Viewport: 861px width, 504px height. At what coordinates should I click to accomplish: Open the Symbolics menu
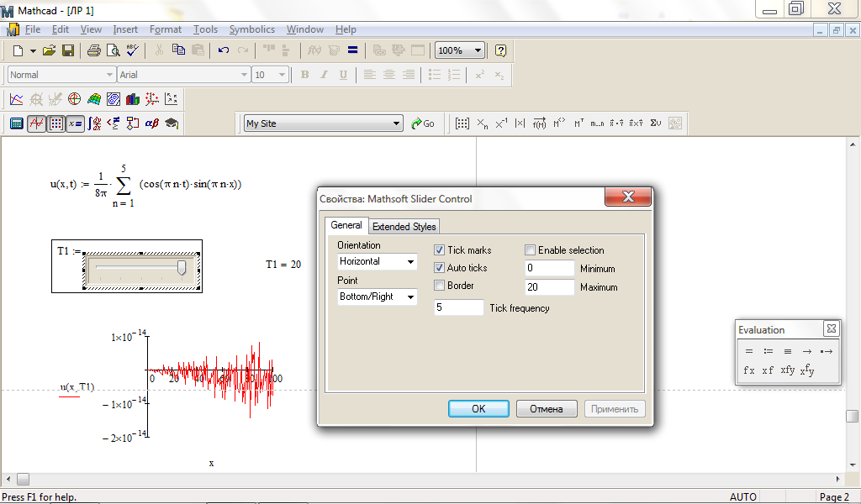pos(252,29)
